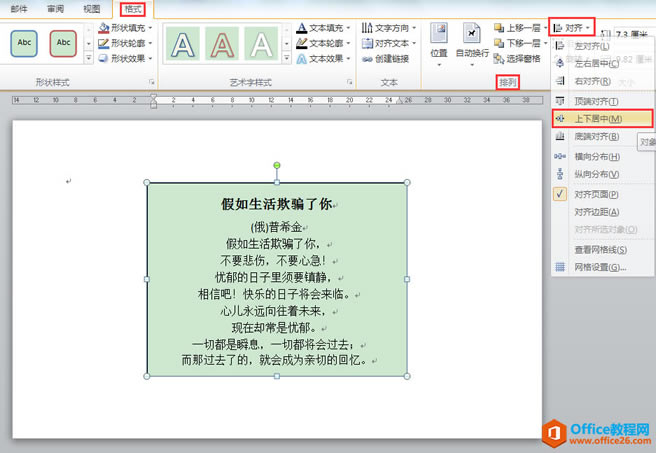656x453 pixels.
Task: Choose 底端对齐(B) in the align menu
Action: coord(602,136)
